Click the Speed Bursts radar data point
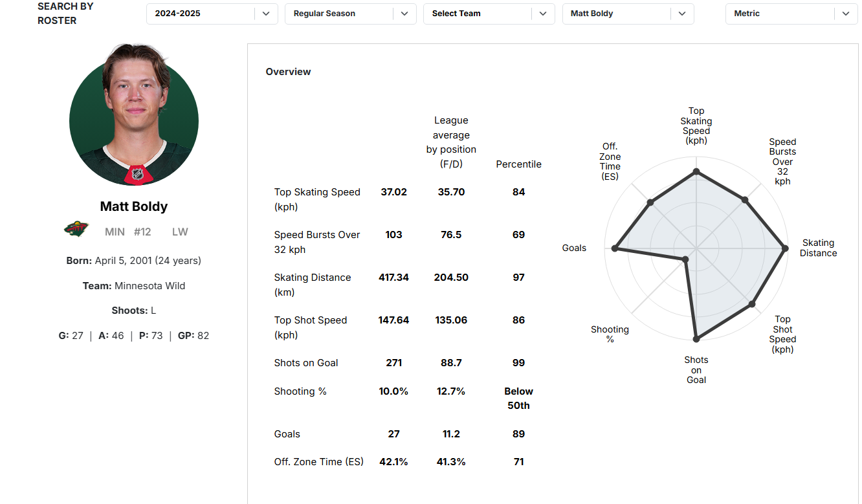Image resolution: width=862 pixels, height=504 pixels. [745, 200]
